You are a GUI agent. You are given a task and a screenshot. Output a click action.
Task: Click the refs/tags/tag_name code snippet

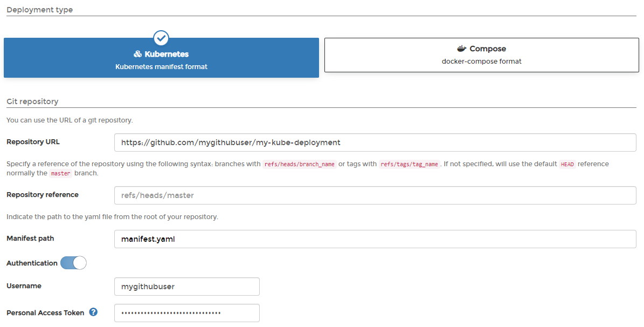pyautogui.click(x=409, y=164)
